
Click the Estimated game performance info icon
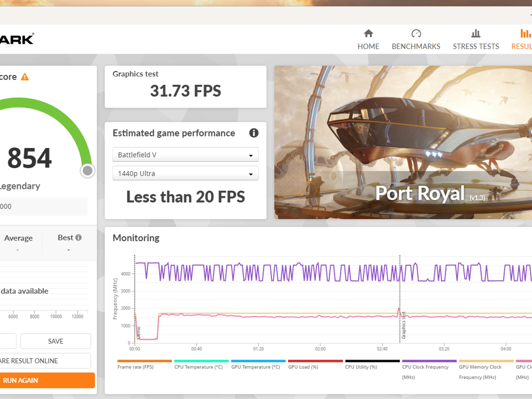(254, 133)
